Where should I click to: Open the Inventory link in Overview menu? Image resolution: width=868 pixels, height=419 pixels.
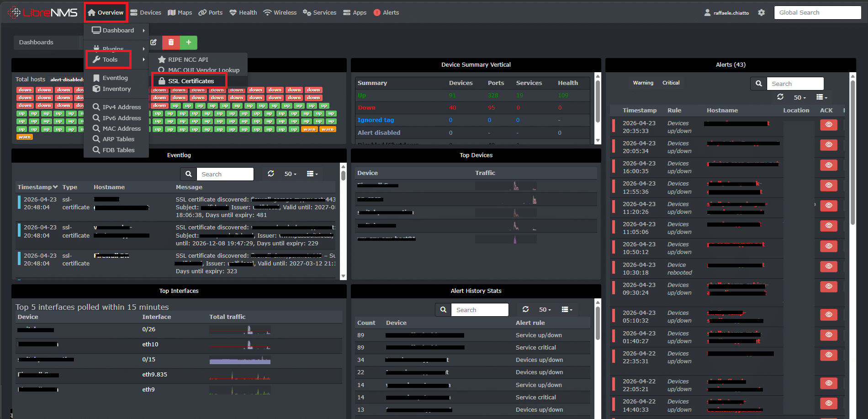click(x=116, y=89)
